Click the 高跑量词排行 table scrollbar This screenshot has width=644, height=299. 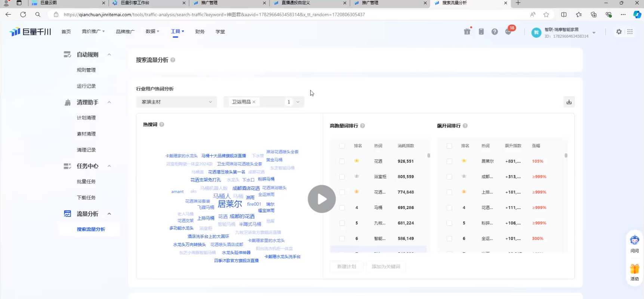coord(429,156)
